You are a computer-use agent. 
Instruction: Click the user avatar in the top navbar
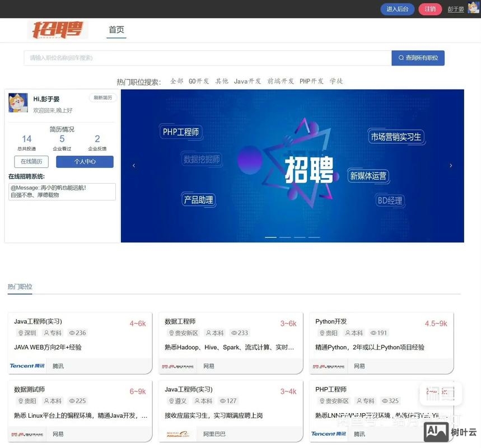473,8
